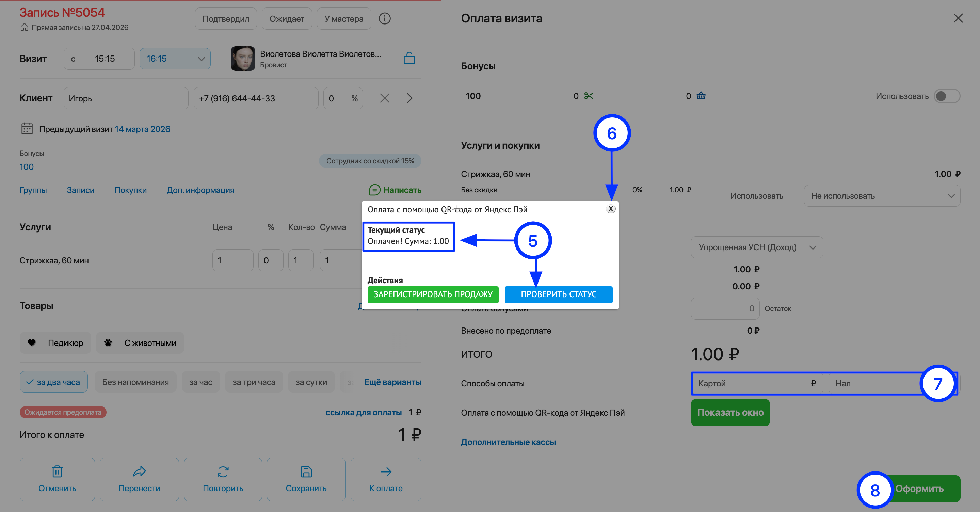
Task: Focus the client phone number field
Action: pos(256,98)
